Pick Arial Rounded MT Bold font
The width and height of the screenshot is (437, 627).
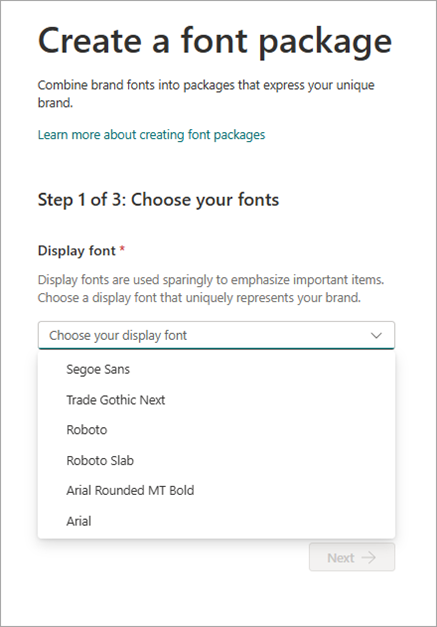click(216, 491)
